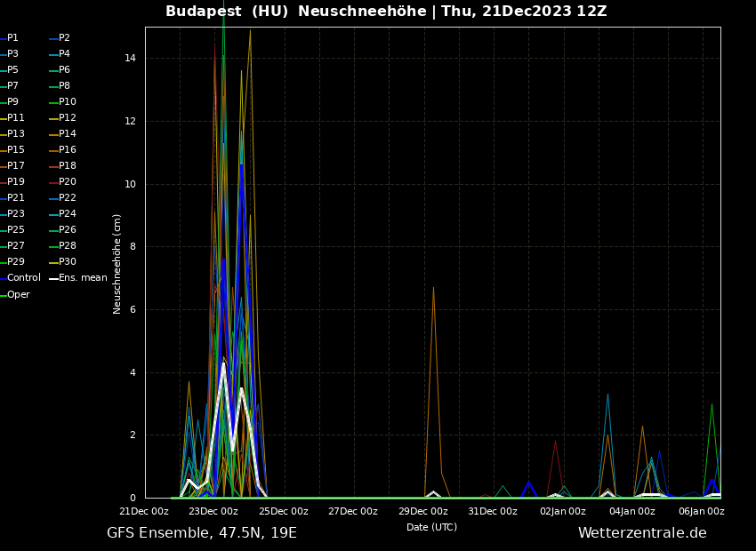Click the 'Neuschneehöhe (cm)' y-axis label
Image resolution: width=756 pixels, height=551 pixels.
[x=117, y=264]
